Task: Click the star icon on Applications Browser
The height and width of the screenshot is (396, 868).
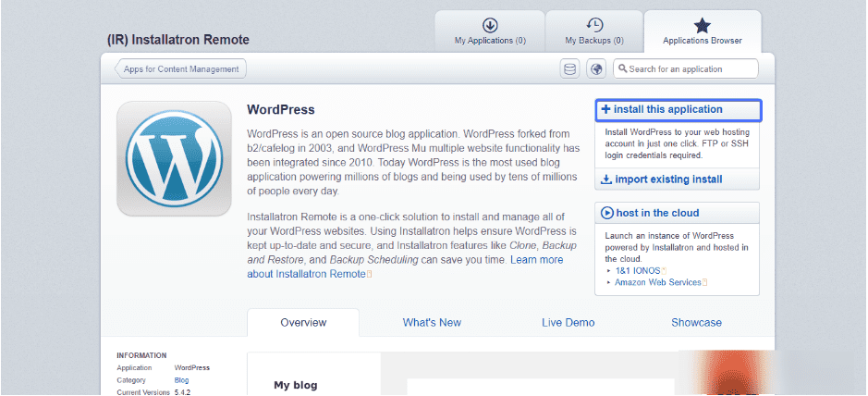Action: tap(702, 25)
